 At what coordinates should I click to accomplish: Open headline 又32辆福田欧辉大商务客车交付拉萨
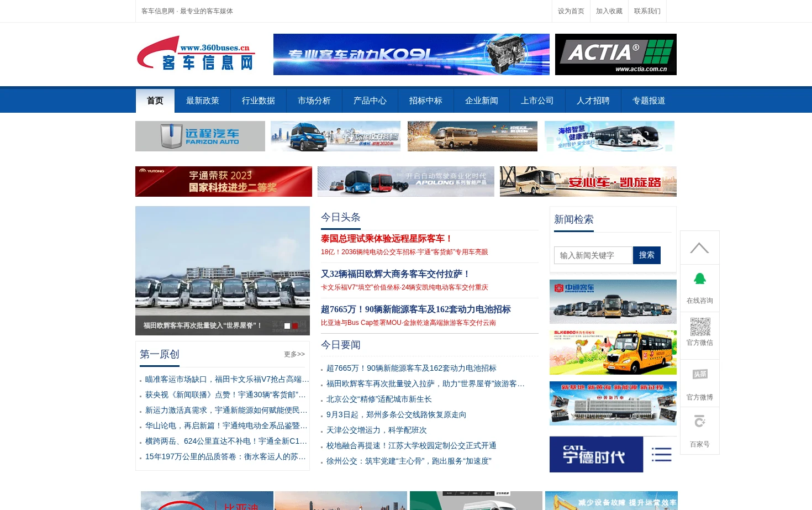coord(396,274)
